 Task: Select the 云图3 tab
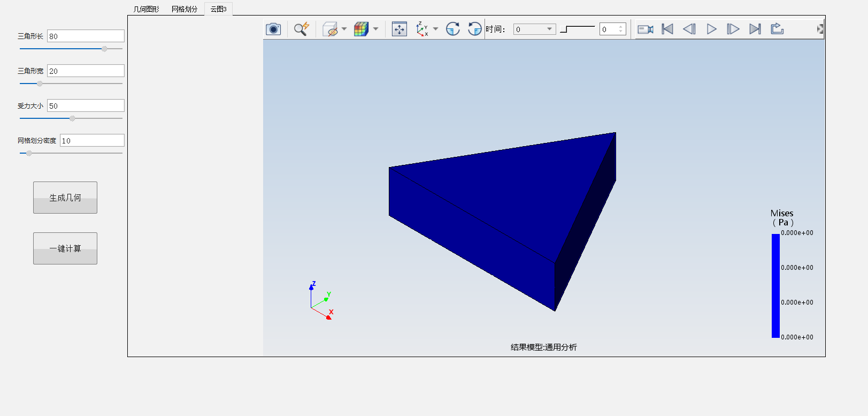click(x=218, y=9)
